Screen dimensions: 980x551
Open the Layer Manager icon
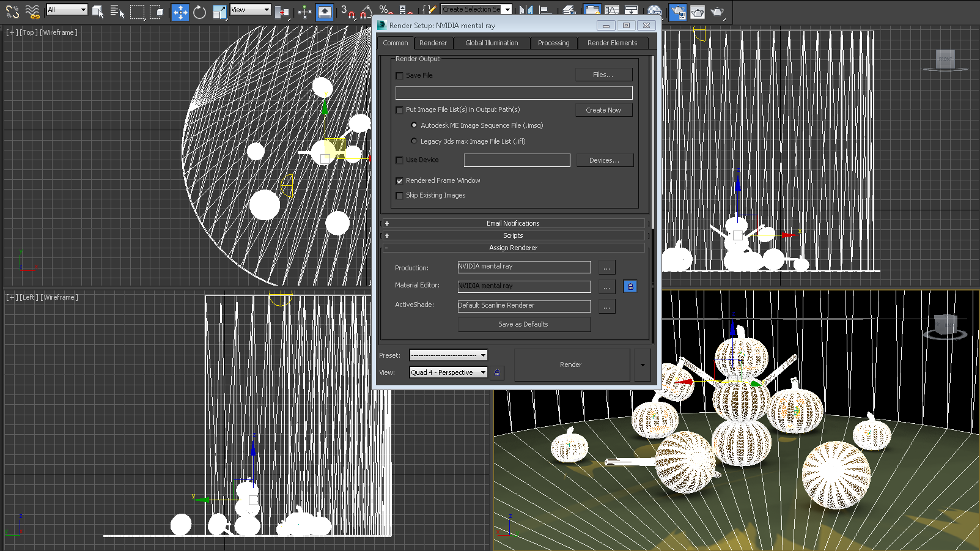tap(569, 10)
